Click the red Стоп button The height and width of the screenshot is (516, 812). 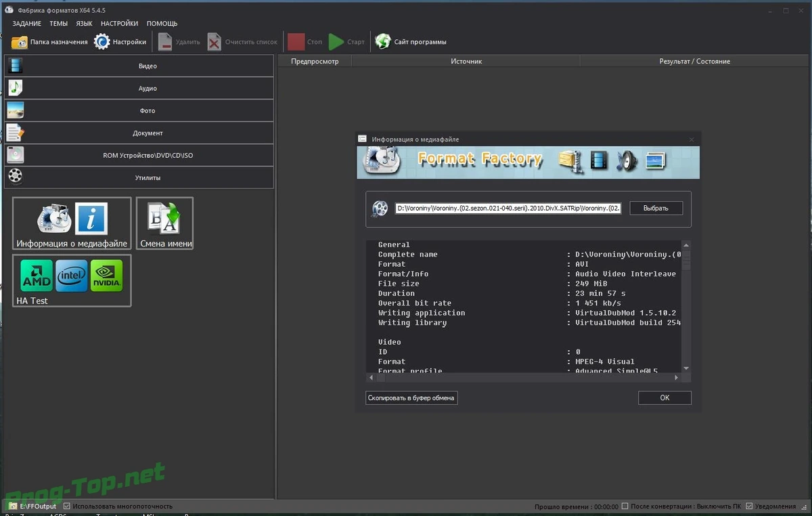click(x=304, y=42)
